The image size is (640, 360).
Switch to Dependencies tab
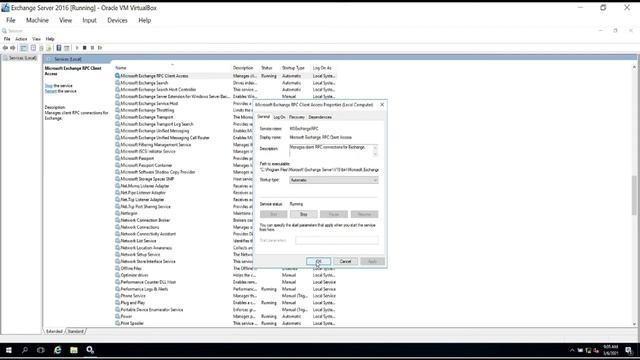pos(320,117)
